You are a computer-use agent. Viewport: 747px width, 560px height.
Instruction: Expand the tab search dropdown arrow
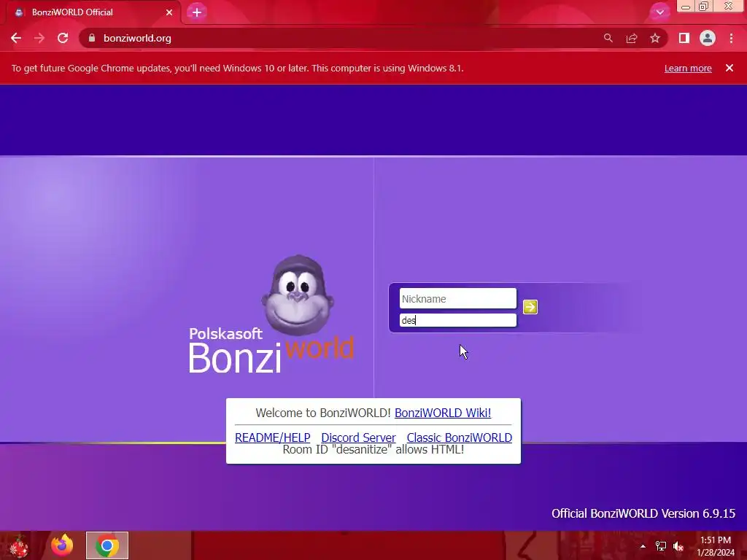click(x=659, y=12)
